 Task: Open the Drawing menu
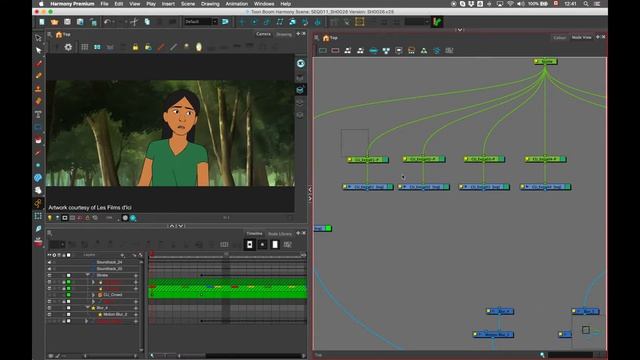pos(210,4)
